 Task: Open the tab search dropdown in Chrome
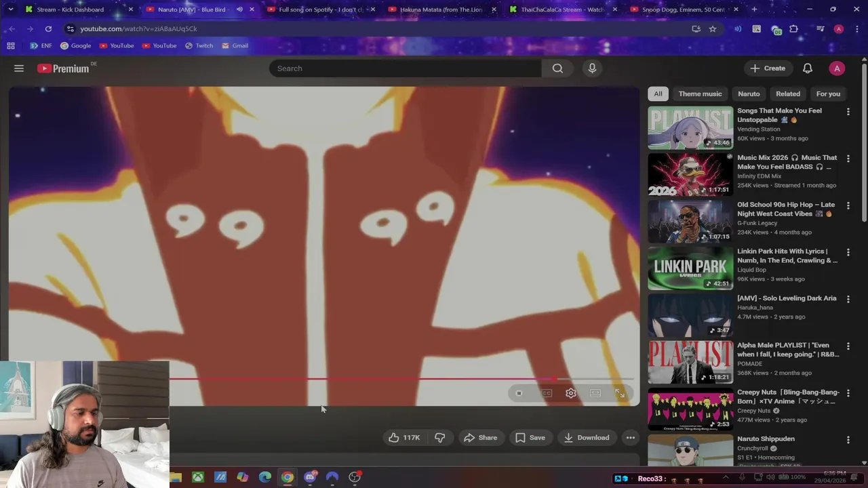pyautogui.click(x=10, y=9)
